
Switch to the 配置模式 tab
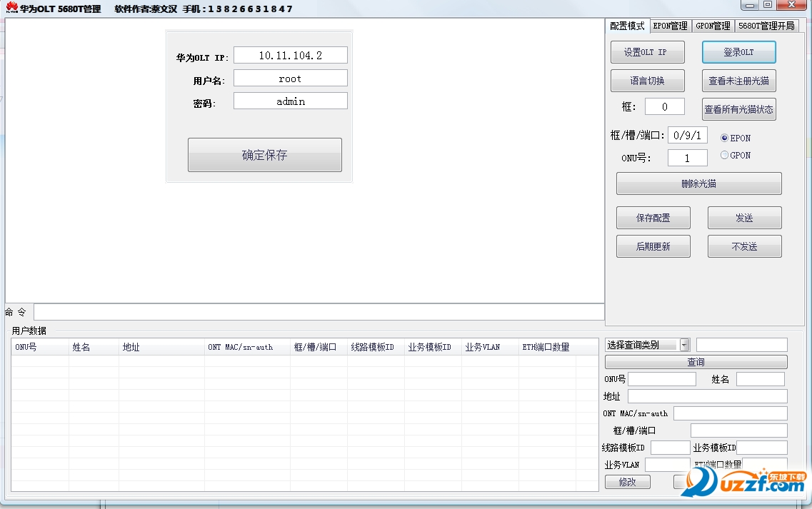tap(627, 26)
